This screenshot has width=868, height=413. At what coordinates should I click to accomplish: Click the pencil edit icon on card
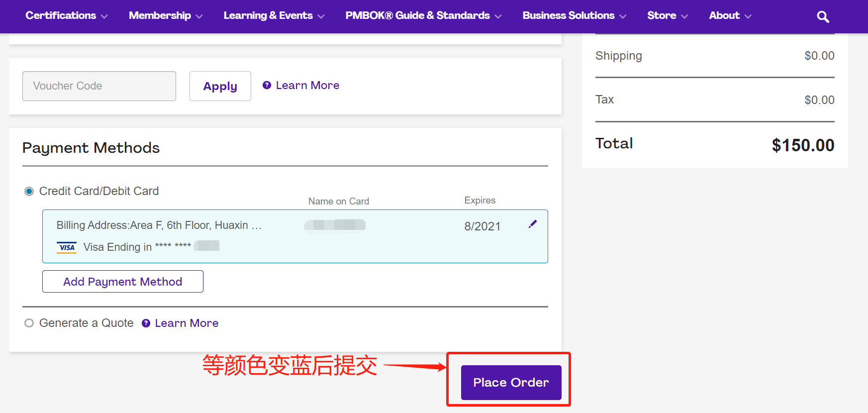(532, 224)
